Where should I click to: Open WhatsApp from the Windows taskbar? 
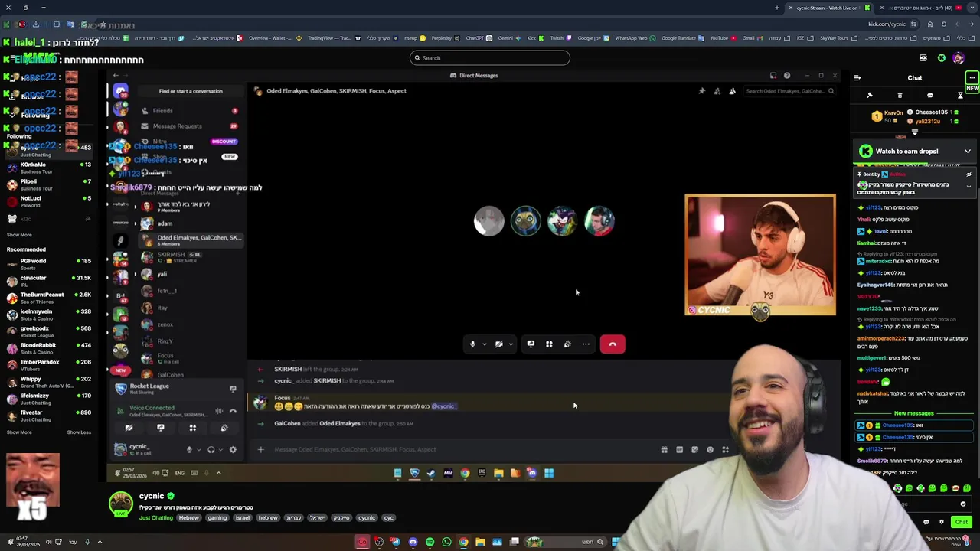[x=446, y=542]
